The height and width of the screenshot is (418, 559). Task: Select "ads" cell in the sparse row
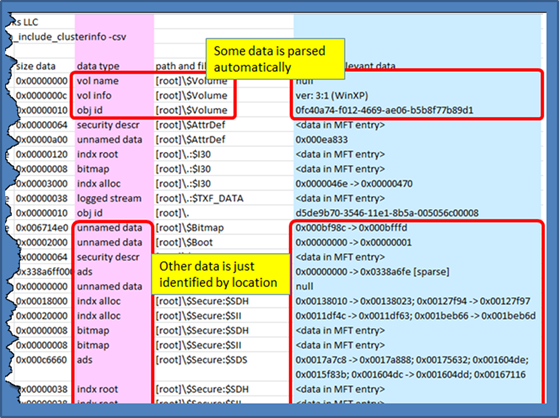[85, 272]
